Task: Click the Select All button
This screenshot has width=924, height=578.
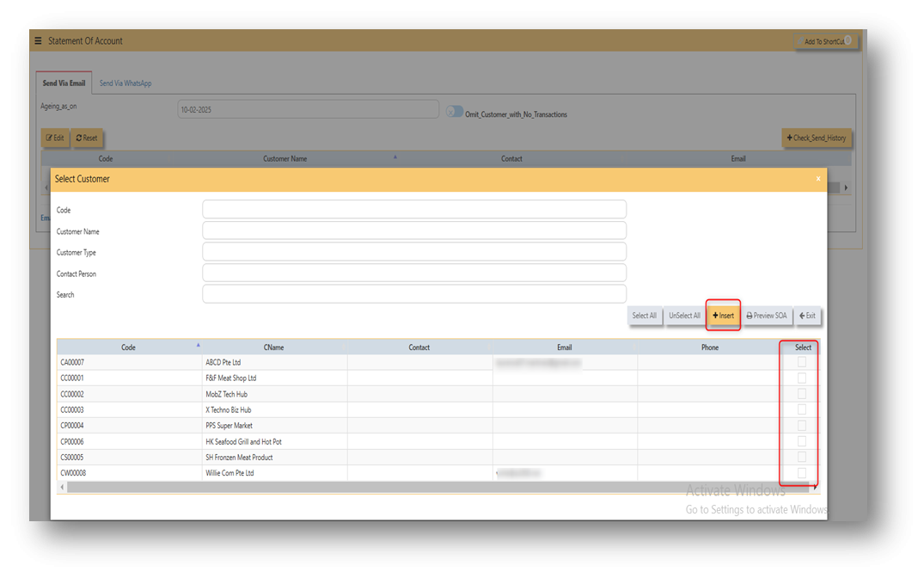Action: pyautogui.click(x=644, y=316)
